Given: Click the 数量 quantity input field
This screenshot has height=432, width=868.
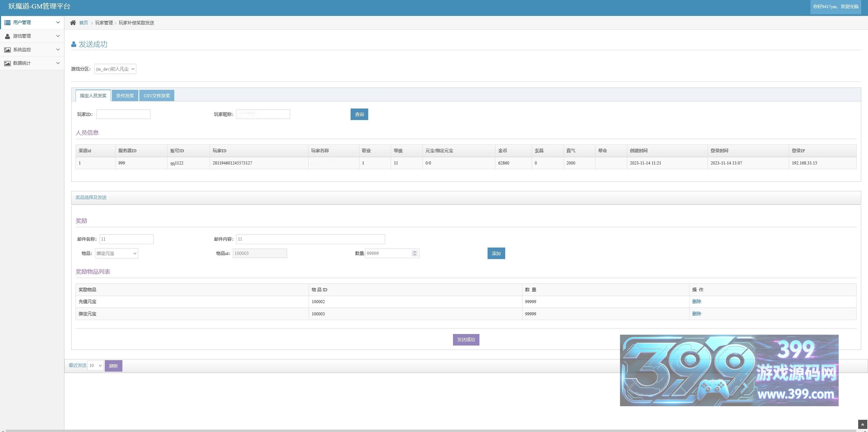Looking at the screenshot, I should [x=392, y=253].
